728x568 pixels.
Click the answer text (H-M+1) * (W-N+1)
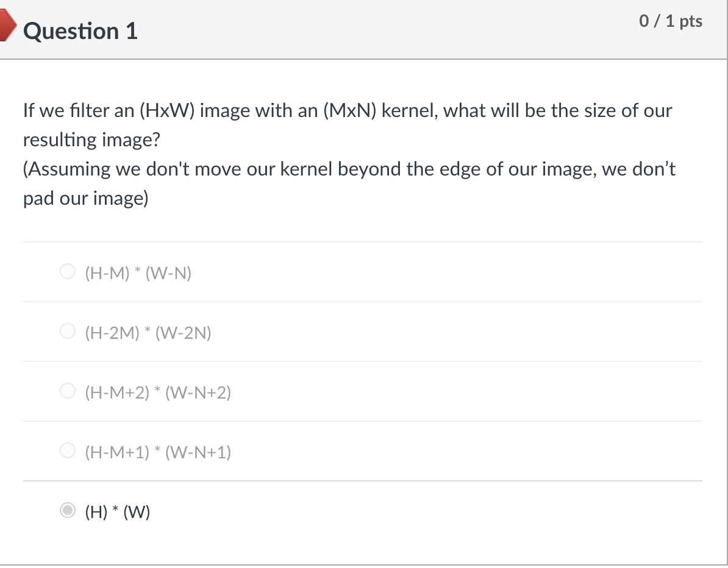pyautogui.click(x=158, y=452)
